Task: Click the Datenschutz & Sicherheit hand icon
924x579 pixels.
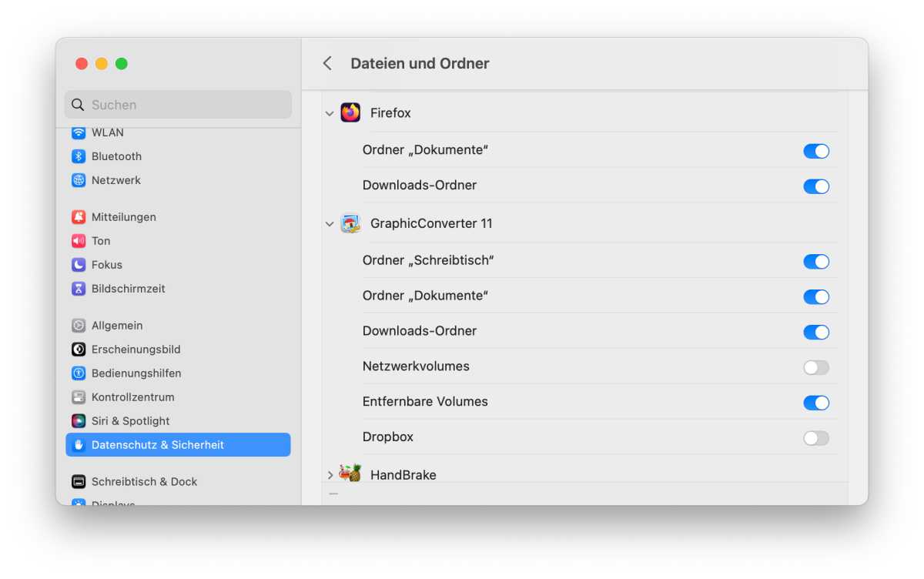Action: [79, 445]
